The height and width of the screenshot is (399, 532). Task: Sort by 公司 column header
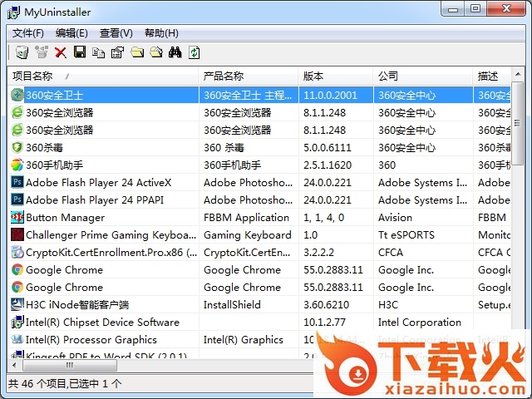click(423, 76)
